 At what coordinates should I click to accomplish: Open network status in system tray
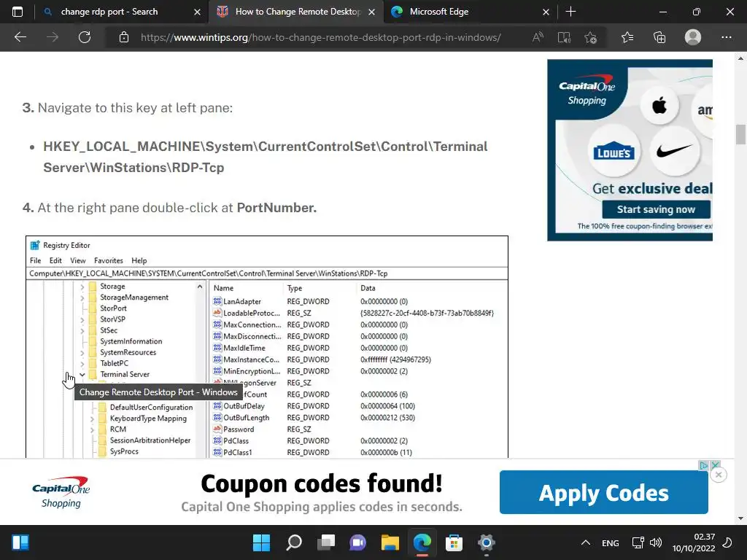638,542
